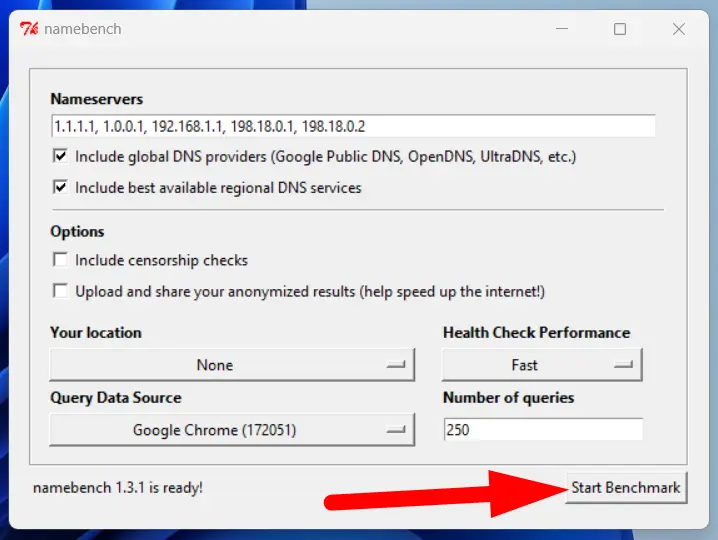Toggle Include best available regional DNS services
Image resolution: width=718 pixels, height=540 pixels.
pos(60,187)
